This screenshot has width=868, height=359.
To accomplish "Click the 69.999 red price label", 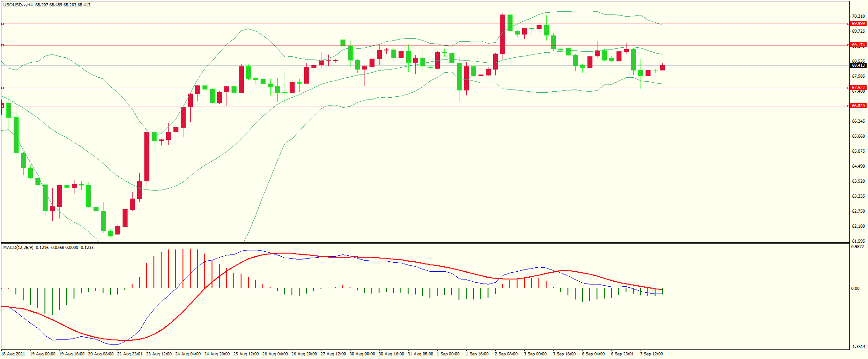I will pyautogui.click(x=858, y=24).
